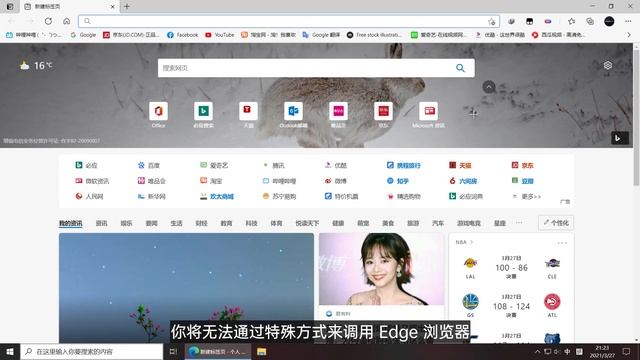The height and width of the screenshot is (360, 640).
Task: Refresh the page with the reload icon
Action: [48, 21]
